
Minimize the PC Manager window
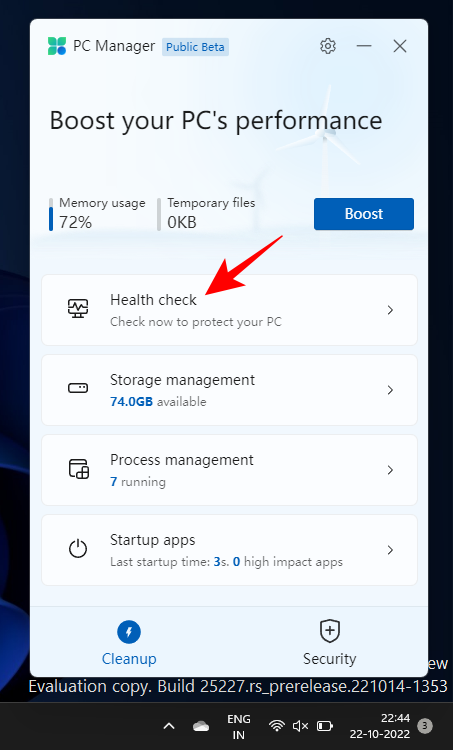pos(364,46)
